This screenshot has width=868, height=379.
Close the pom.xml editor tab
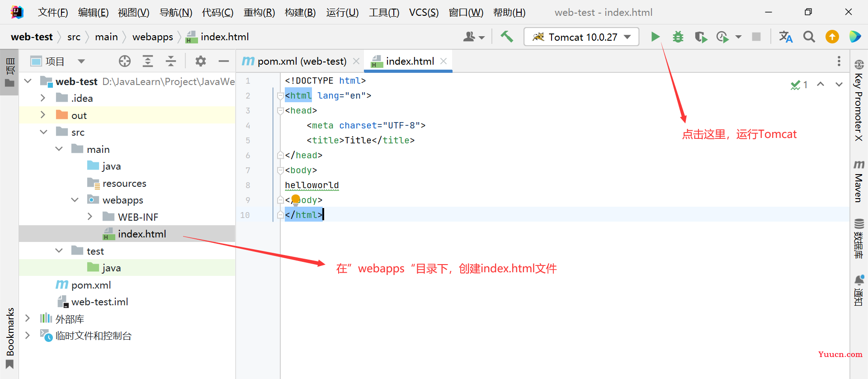coord(356,61)
